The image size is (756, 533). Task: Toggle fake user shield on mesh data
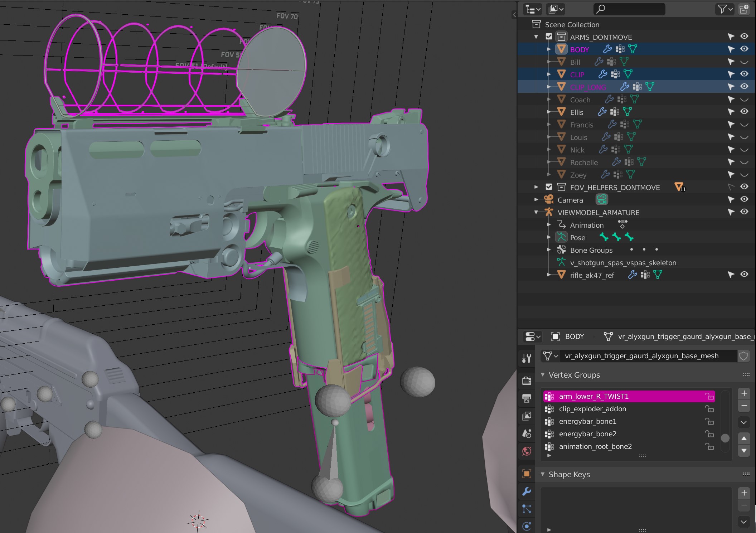pos(743,356)
